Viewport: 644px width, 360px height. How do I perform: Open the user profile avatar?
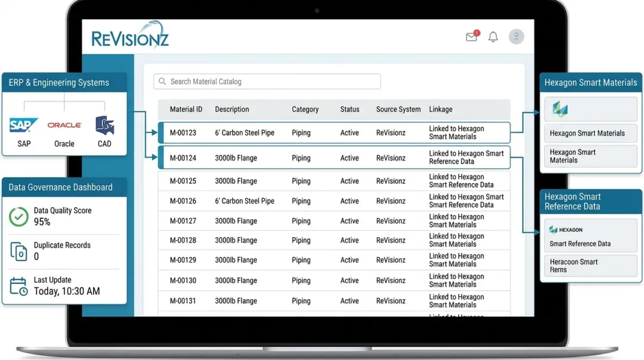click(516, 36)
